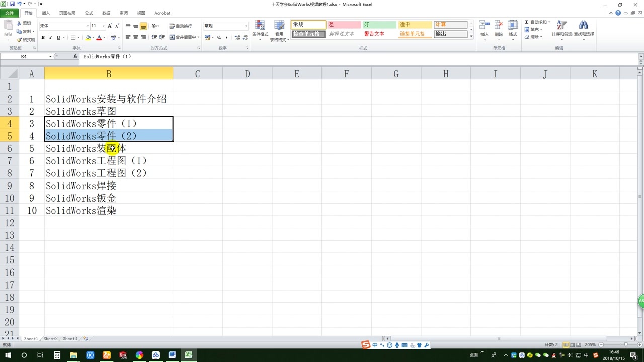Open the font name dropdown (宋体)

tap(88, 26)
